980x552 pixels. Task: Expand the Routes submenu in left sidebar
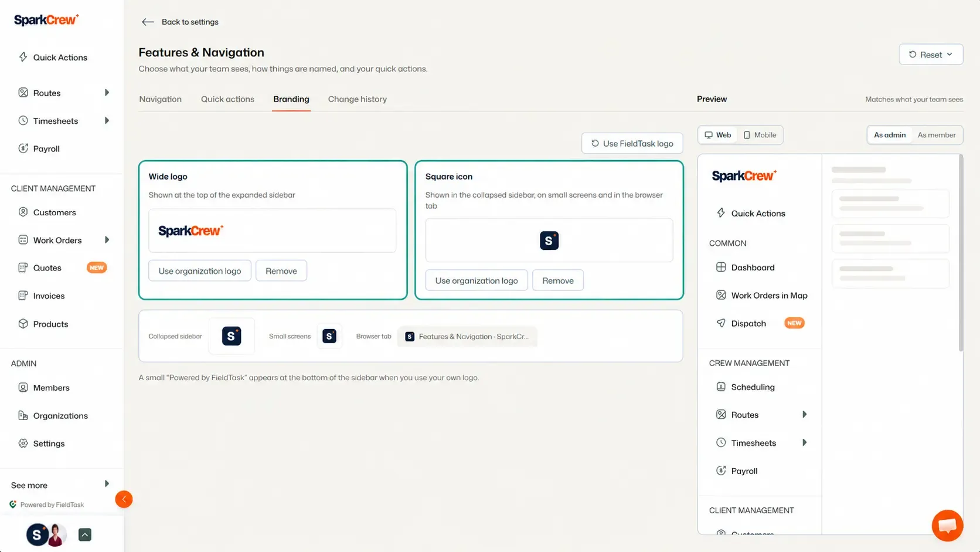point(107,93)
